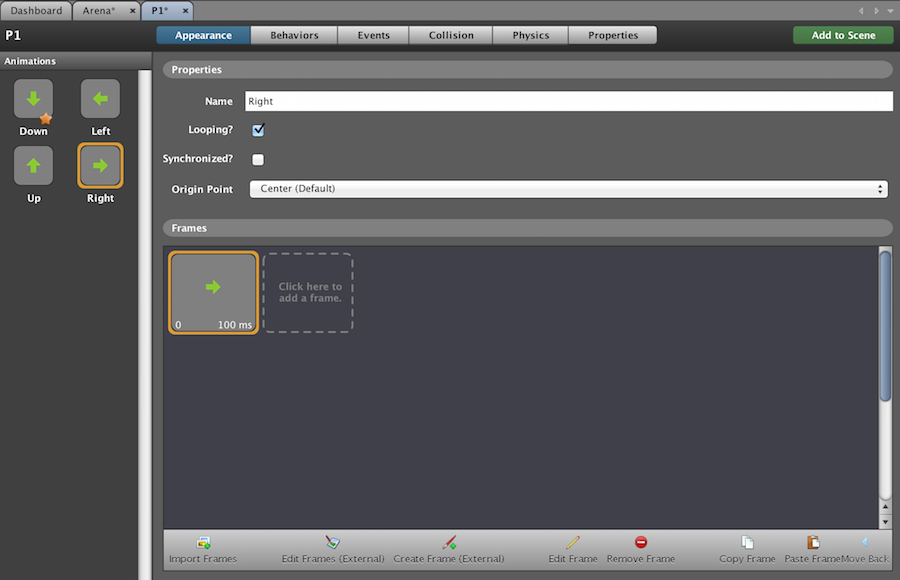
Task: Click the frames scrollbar up arrow
Action: click(886, 507)
